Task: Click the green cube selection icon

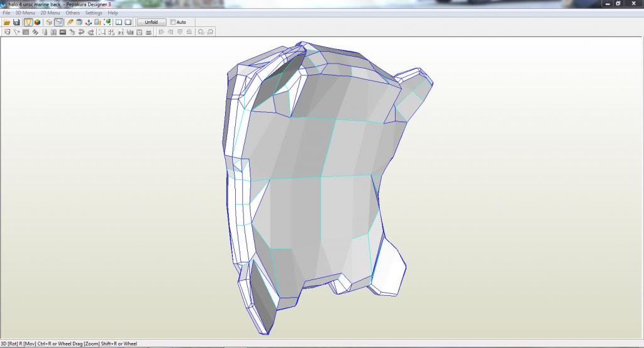Action: tap(107, 22)
